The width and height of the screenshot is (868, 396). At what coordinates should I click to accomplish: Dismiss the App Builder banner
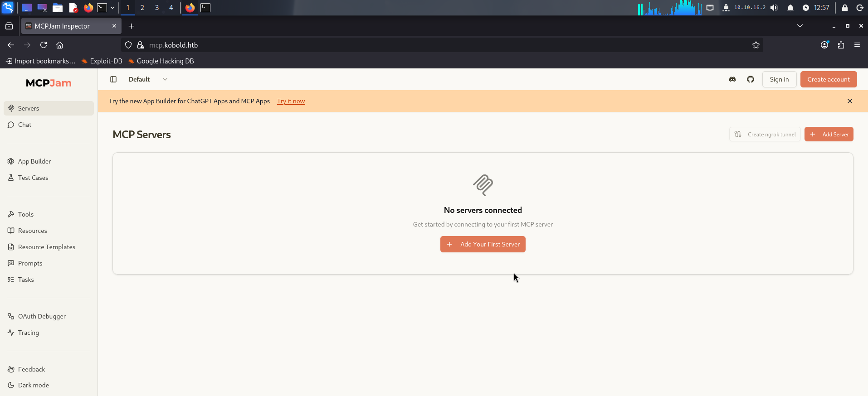tap(850, 101)
